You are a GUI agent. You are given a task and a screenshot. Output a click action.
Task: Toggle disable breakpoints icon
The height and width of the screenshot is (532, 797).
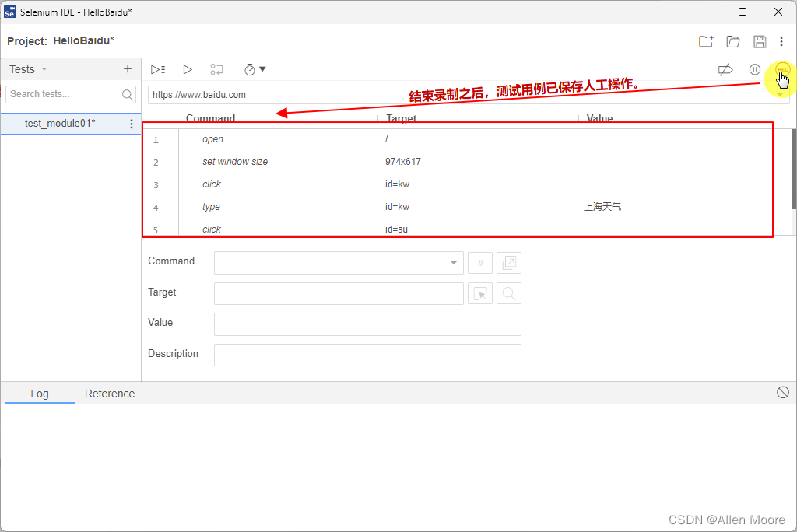725,70
